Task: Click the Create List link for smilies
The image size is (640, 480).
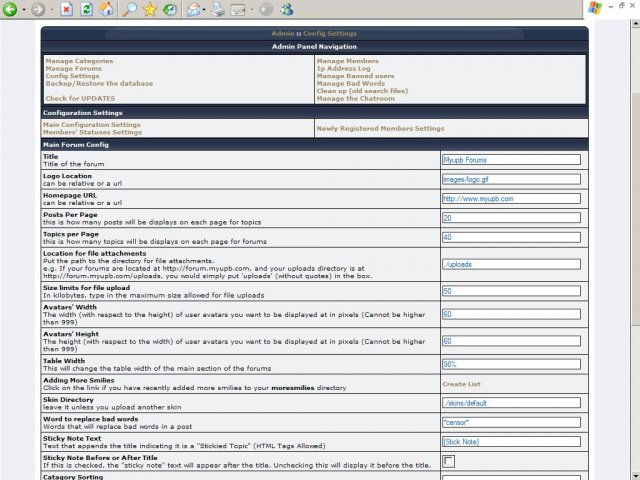Action: 461,383
